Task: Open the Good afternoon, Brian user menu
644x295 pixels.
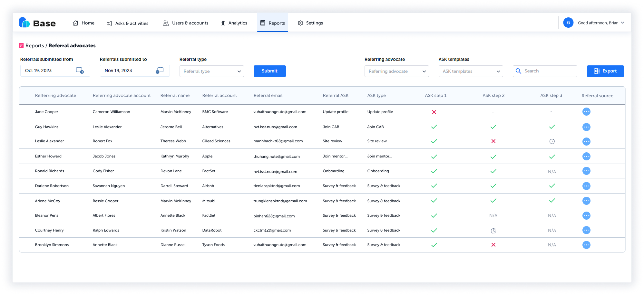Action: click(x=601, y=23)
